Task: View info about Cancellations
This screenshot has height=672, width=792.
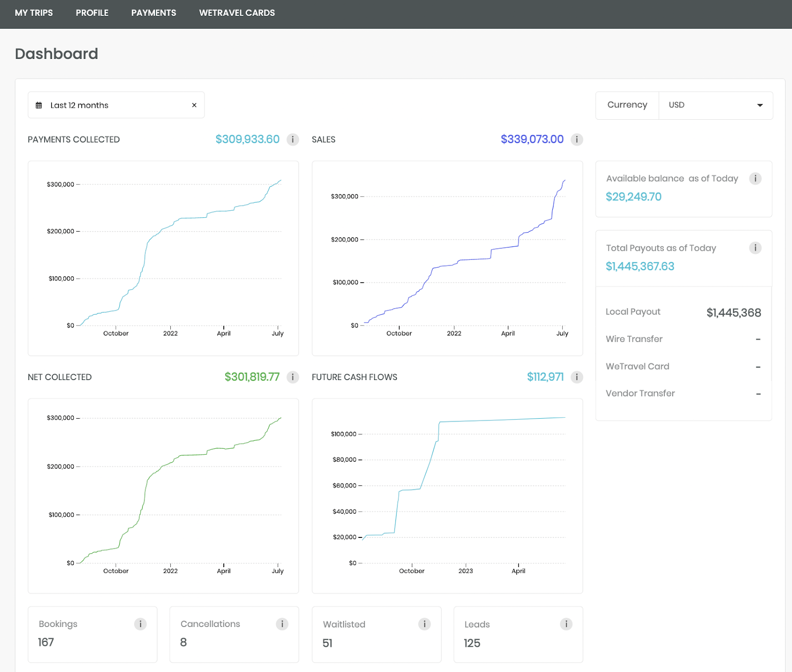Action: click(x=282, y=624)
